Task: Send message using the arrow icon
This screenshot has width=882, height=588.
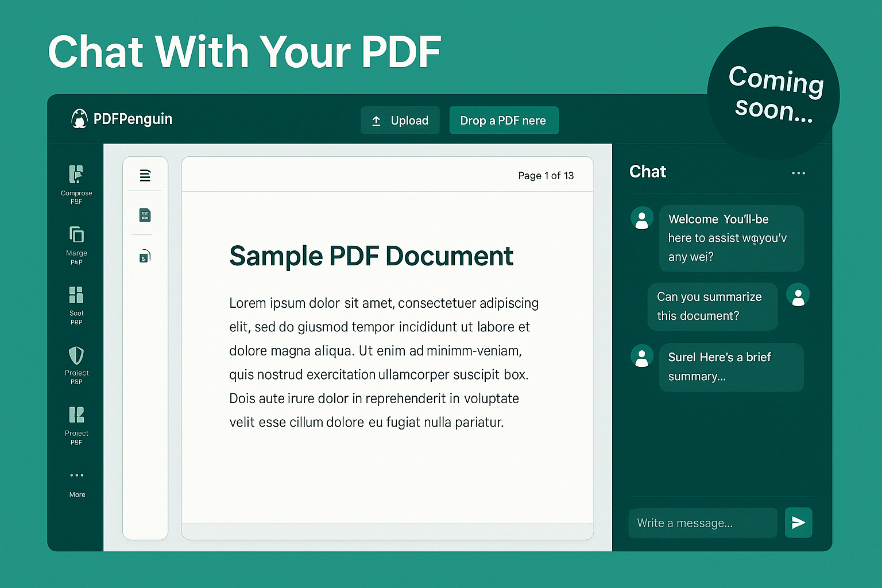Action: (x=798, y=523)
